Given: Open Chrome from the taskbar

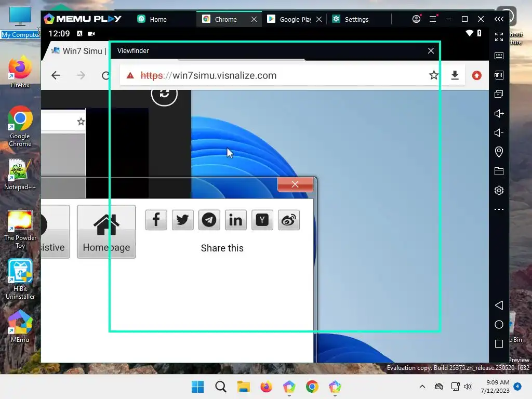Looking at the screenshot, I should 312,387.
